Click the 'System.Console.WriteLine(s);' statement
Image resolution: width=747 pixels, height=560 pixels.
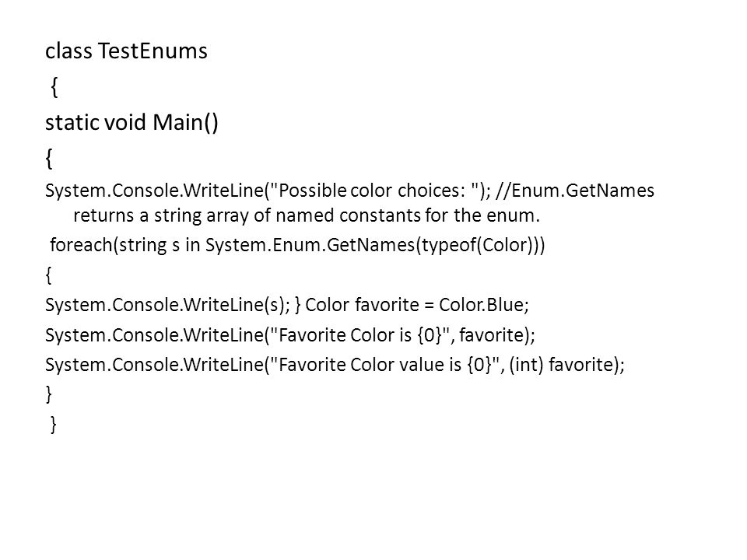pyautogui.click(x=167, y=305)
